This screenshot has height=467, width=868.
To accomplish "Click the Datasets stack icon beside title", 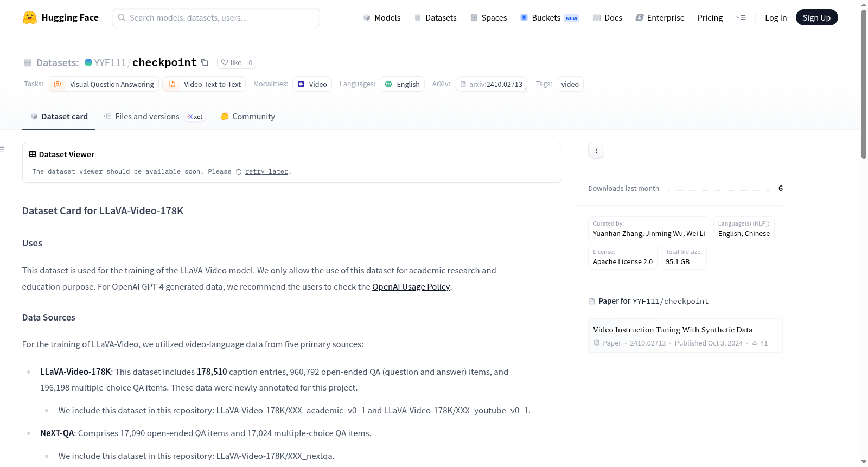I will [28, 62].
